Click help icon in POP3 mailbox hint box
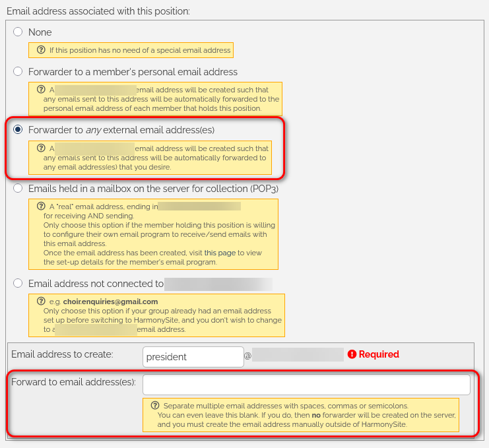 [42, 206]
